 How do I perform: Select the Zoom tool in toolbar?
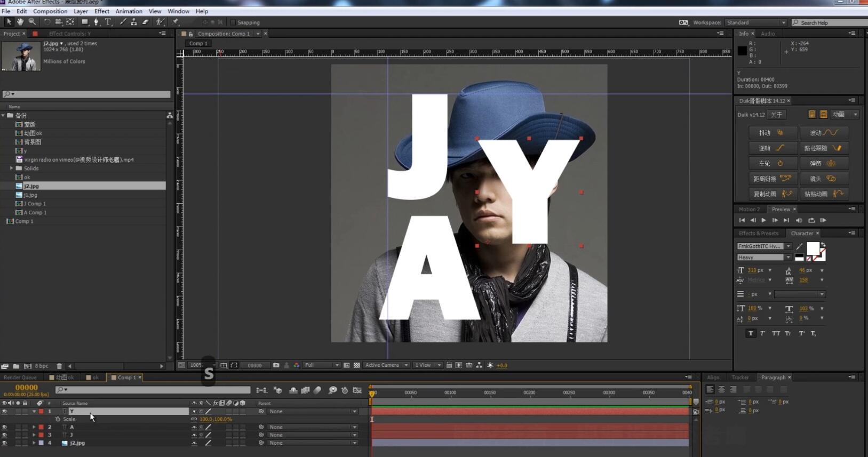point(32,22)
